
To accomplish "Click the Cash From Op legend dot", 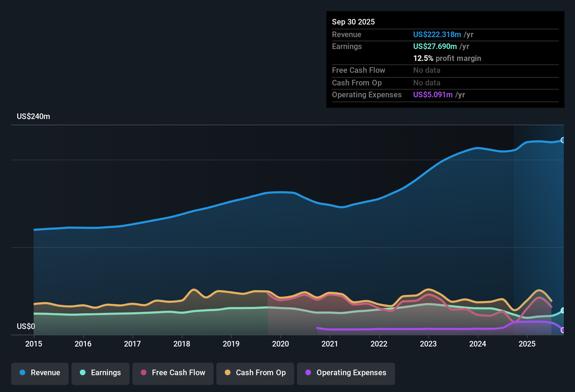I will tap(227, 373).
